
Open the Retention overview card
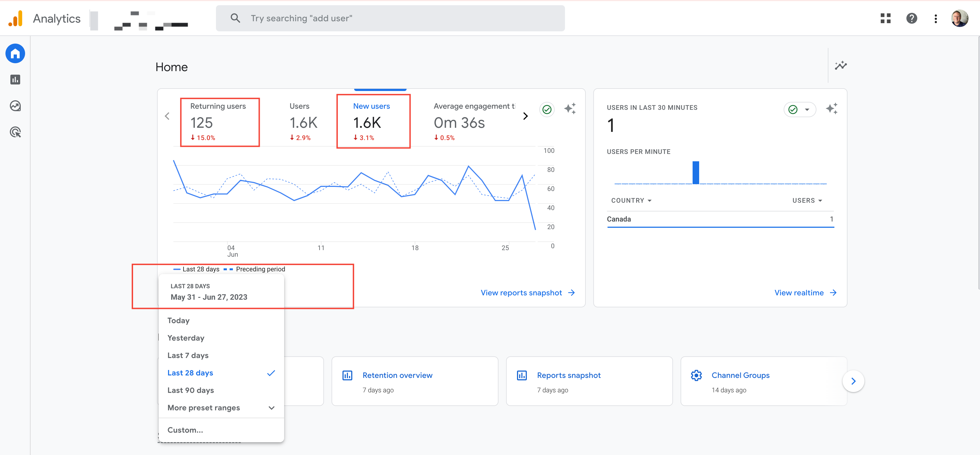pyautogui.click(x=415, y=381)
